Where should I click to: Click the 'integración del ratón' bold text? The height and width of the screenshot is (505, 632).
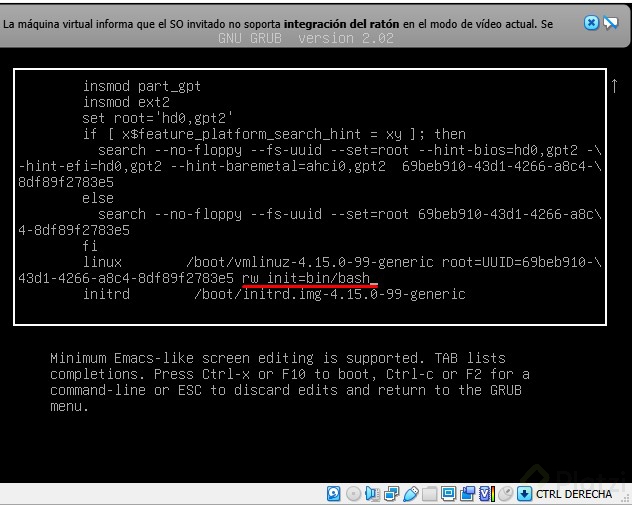pyautogui.click(x=341, y=24)
